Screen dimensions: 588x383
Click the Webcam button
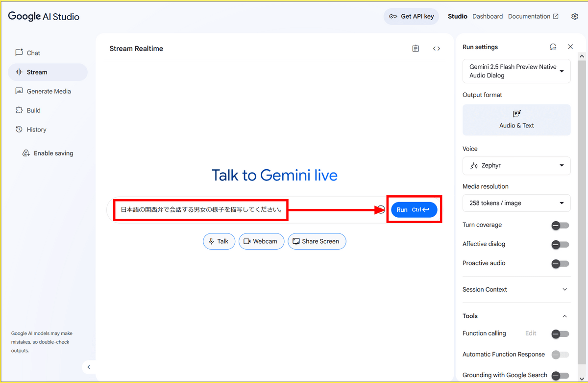click(x=261, y=241)
